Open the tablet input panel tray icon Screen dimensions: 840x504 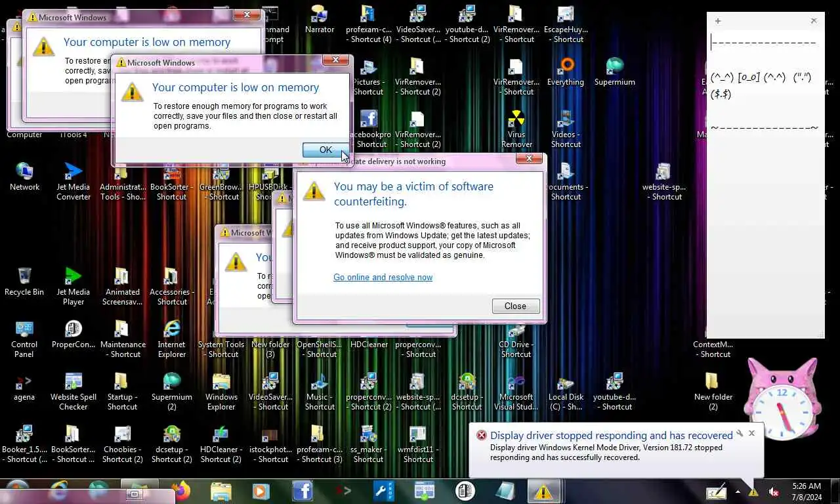click(x=716, y=491)
